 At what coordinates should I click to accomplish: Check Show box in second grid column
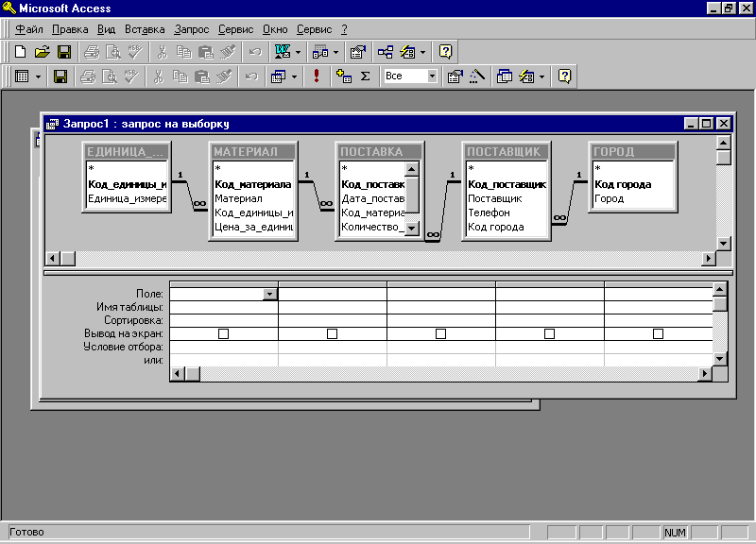click(x=333, y=333)
